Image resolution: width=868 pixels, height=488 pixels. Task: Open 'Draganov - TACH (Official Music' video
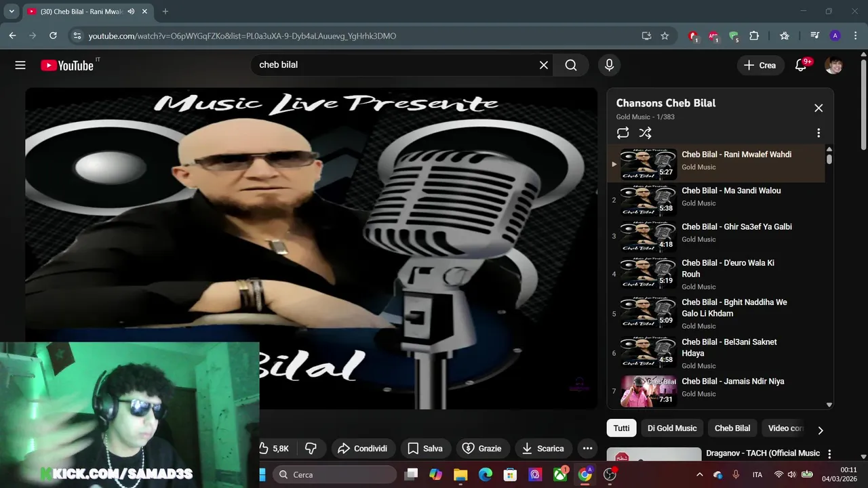click(763, 453)
